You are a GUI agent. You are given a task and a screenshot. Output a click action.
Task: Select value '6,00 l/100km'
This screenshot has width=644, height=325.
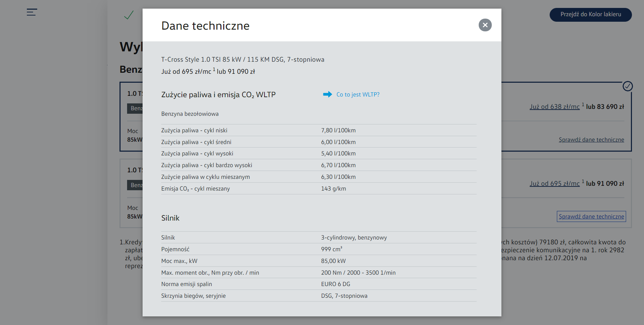point(338,142)
